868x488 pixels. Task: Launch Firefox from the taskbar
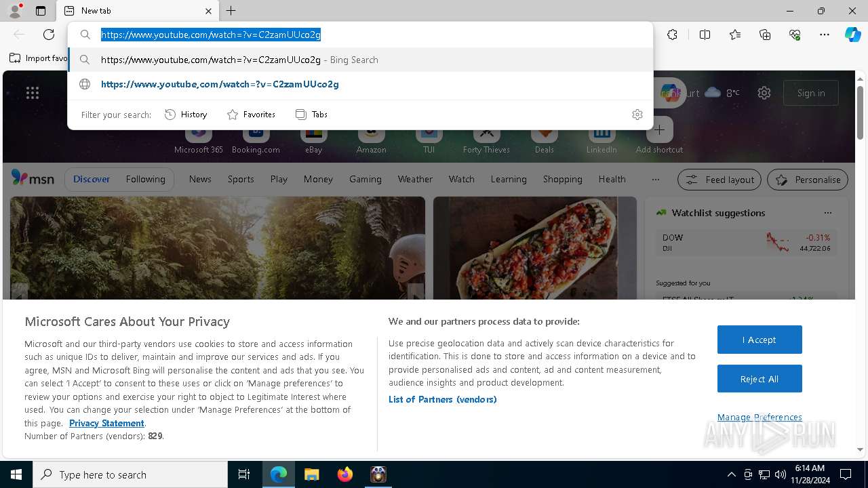coord(344,474)
